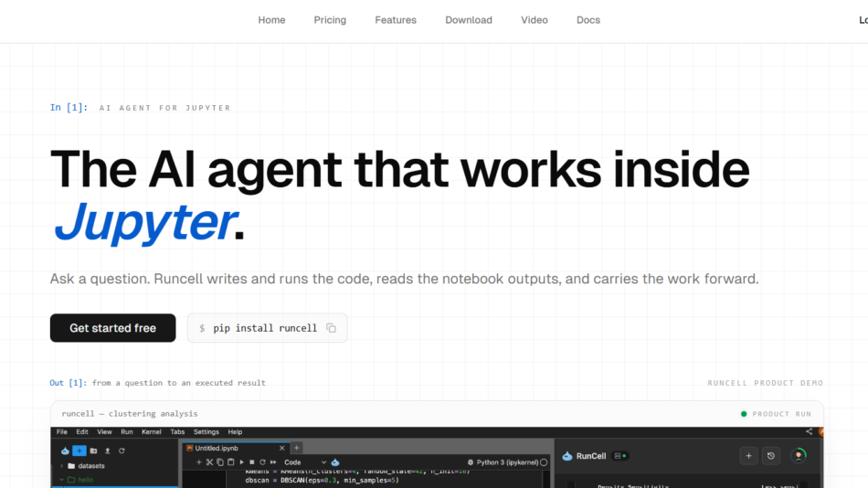Click the 'PRODUCT RUN' status label
The height and width of the screenshot is (488, 868).
click(781, 414)
